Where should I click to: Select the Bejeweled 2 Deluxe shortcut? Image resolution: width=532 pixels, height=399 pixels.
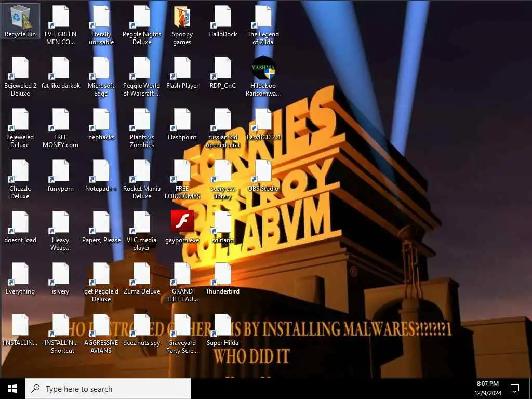click(20, 76)
